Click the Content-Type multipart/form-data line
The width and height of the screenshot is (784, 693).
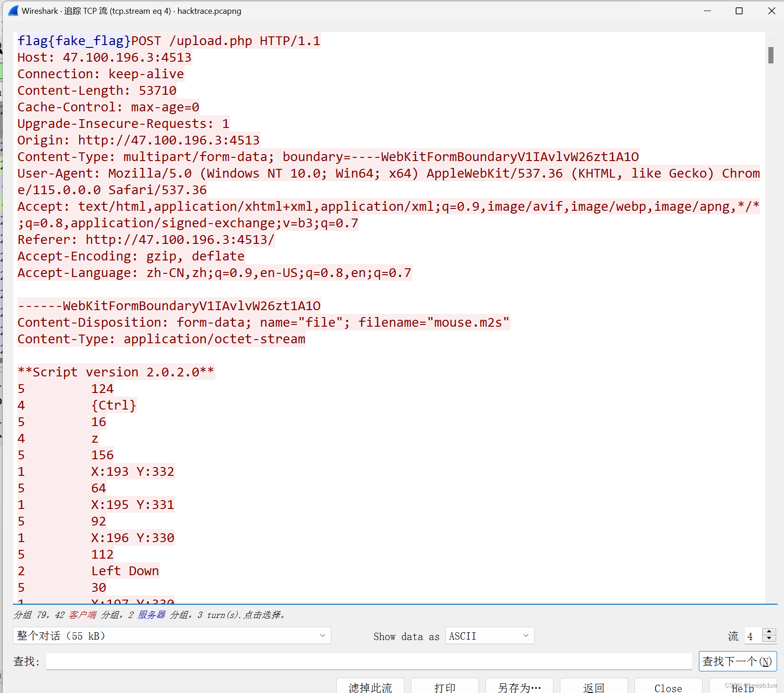329,157
